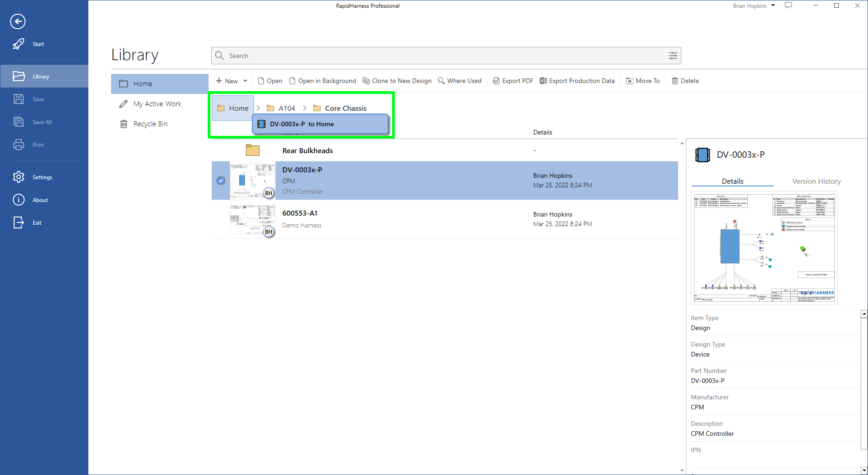The height and width of the screenshot is (475, 868).
Task: Open Settings gear icon
Action: click(19, 177)
